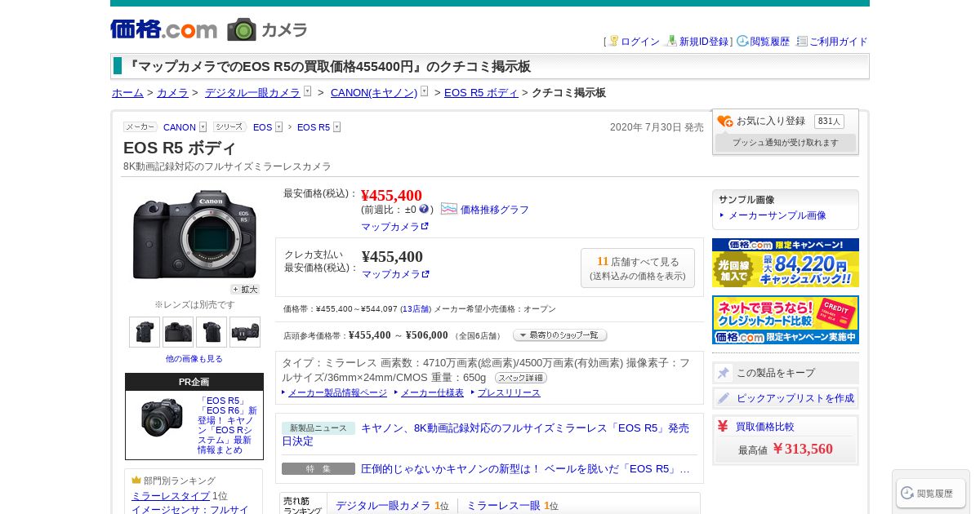This screenshot has width=980, height=514.
Task: Open feature article 圧倒的じゃないかキヤノンの新型は
Action: [x=527, y=469]
